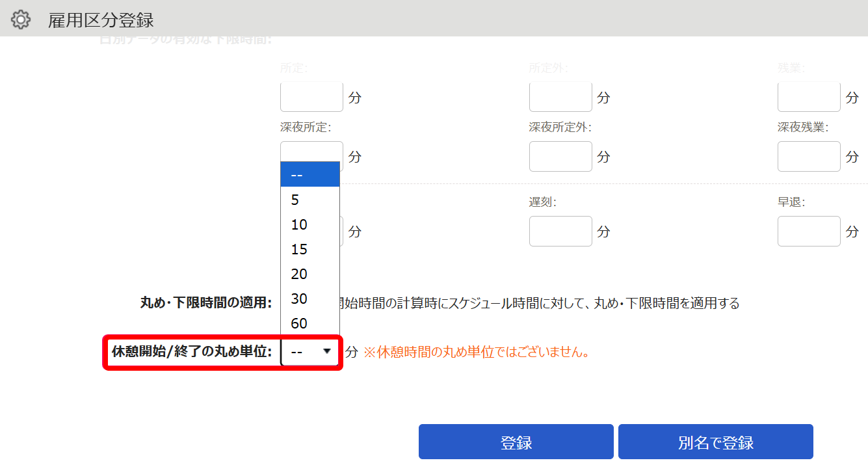Choose 20 minutes in dropdown list

tap(310, 274)
